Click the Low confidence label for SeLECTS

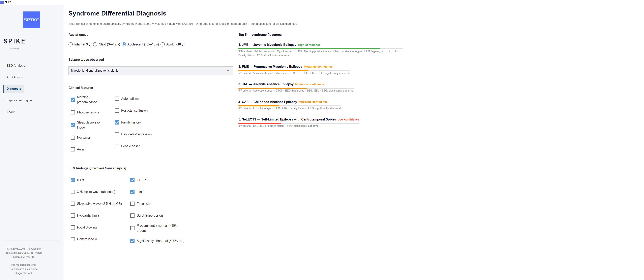[x=348, y=120]
